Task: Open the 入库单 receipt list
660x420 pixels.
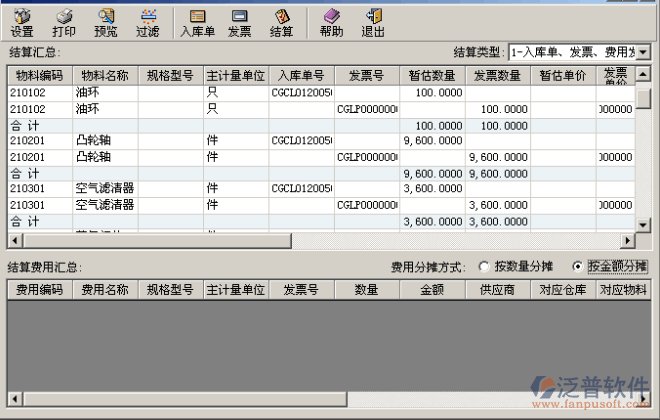Action: click(197, 23)
